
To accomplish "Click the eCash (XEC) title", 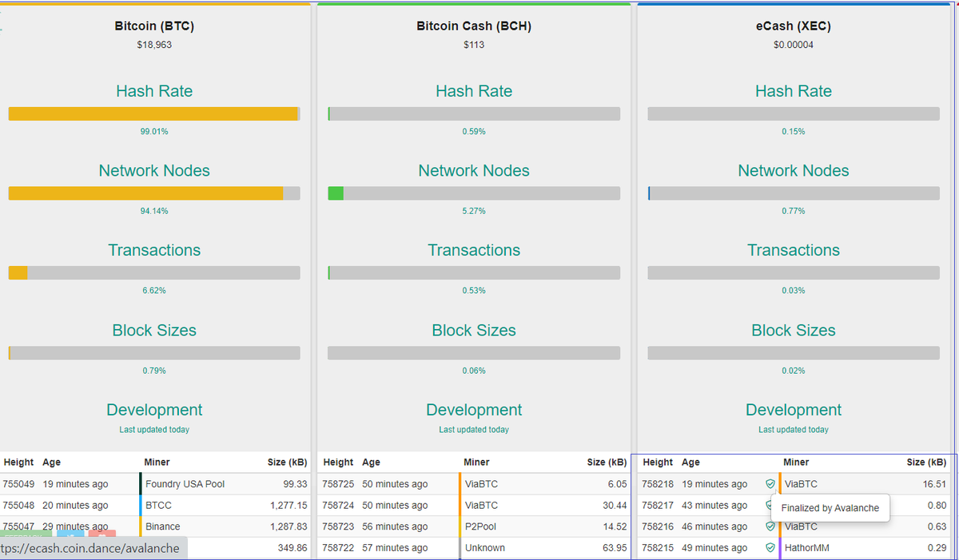I will tap(794, 26).
